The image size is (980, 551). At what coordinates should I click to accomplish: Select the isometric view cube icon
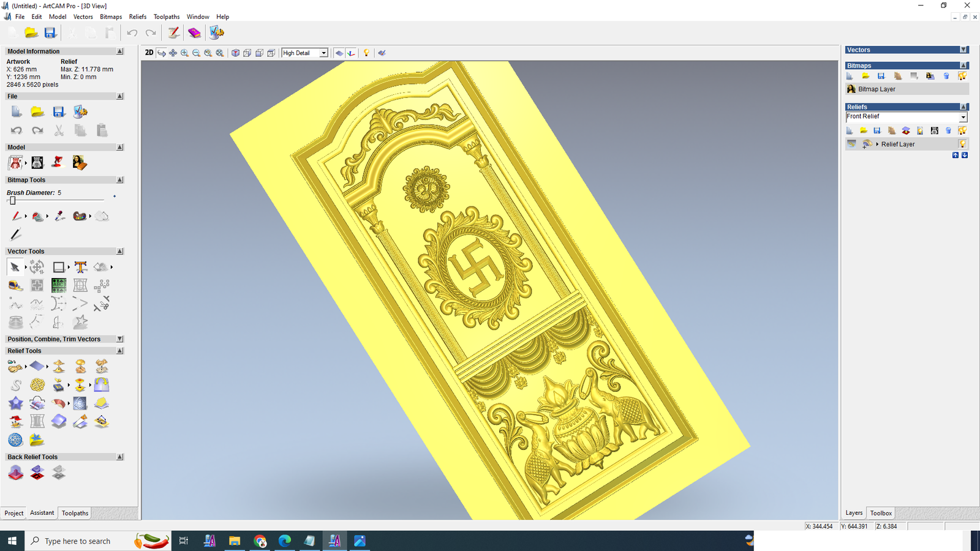point(235,53)
